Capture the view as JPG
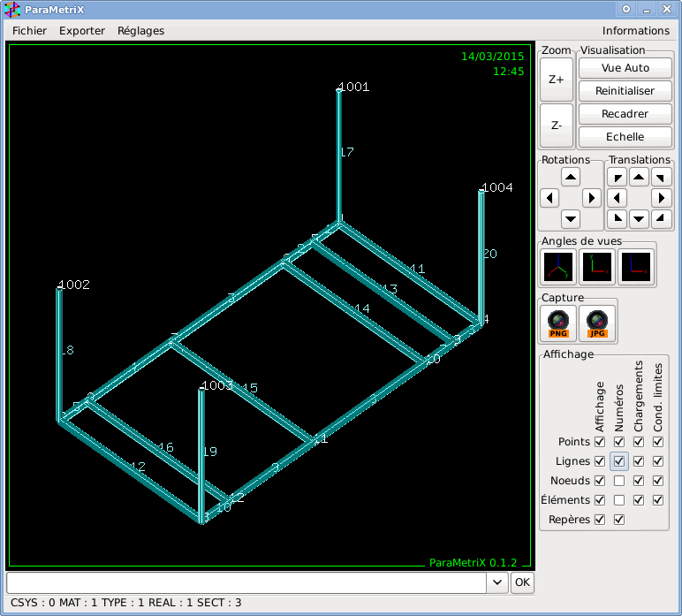 point(597,323)
